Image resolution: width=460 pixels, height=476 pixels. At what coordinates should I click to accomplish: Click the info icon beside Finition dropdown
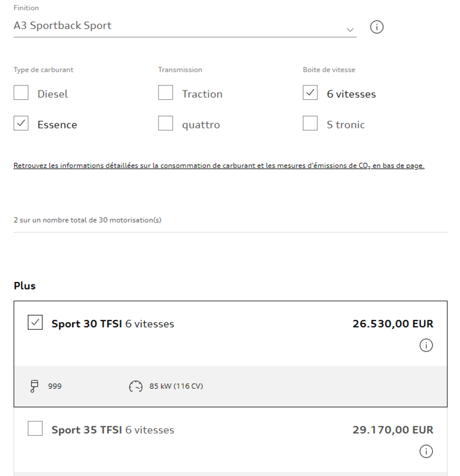pos(376,28)
